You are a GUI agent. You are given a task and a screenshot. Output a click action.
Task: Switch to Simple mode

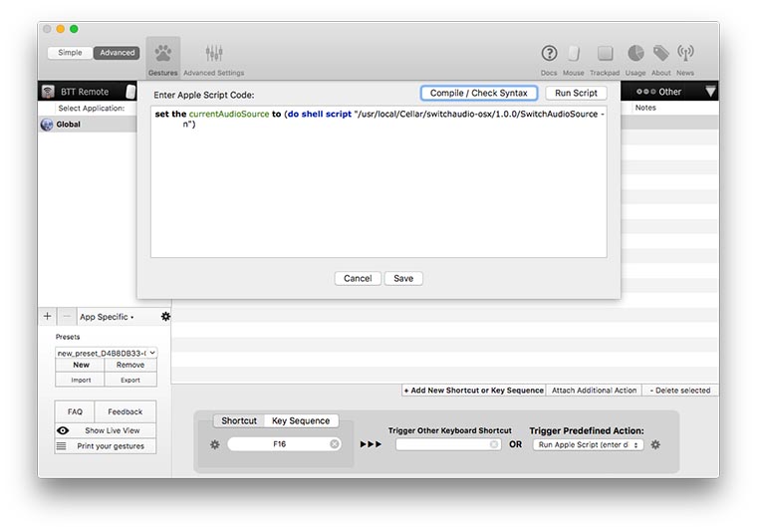point(70,53)
